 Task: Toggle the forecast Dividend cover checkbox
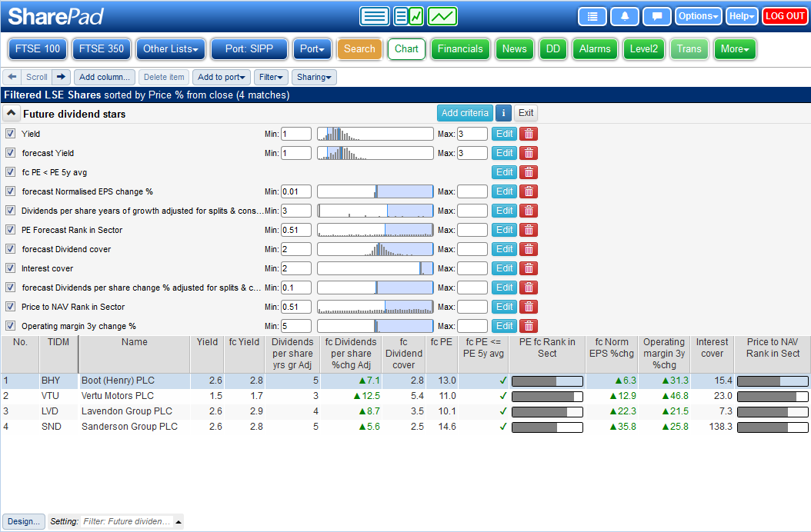[x=11, y=249]
